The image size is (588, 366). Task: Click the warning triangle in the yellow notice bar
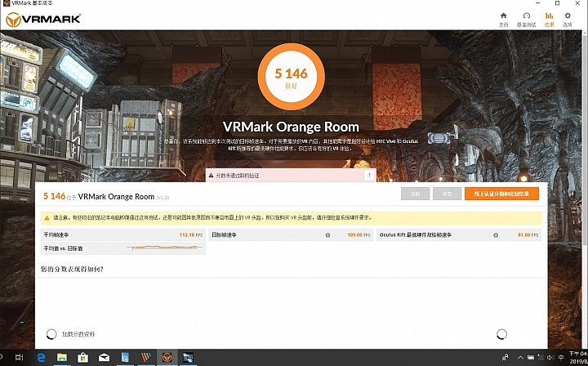pyautogui.click(x=47, y=218)
